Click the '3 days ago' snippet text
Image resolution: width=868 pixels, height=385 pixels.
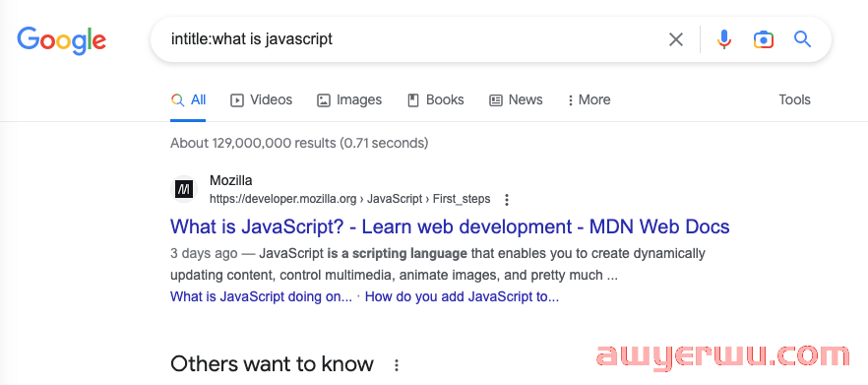[204, 254]
